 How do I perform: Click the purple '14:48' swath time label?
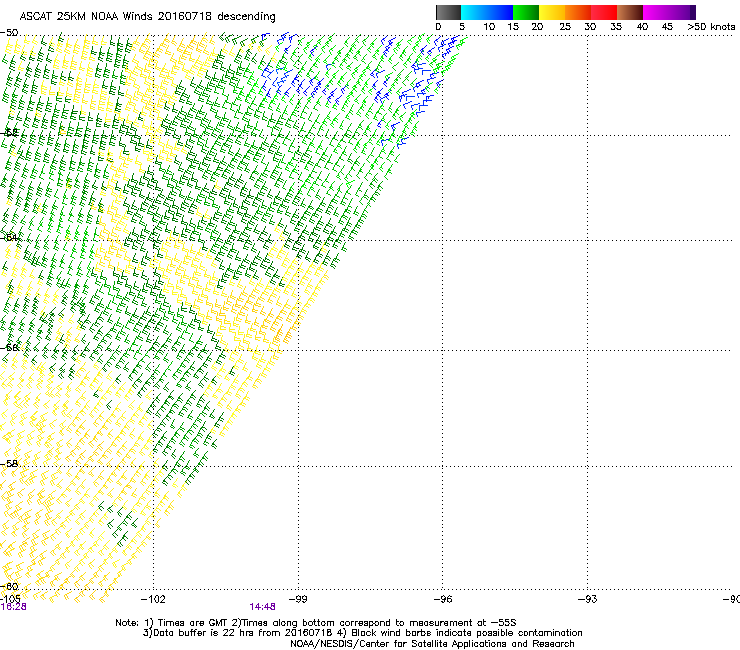262,607
